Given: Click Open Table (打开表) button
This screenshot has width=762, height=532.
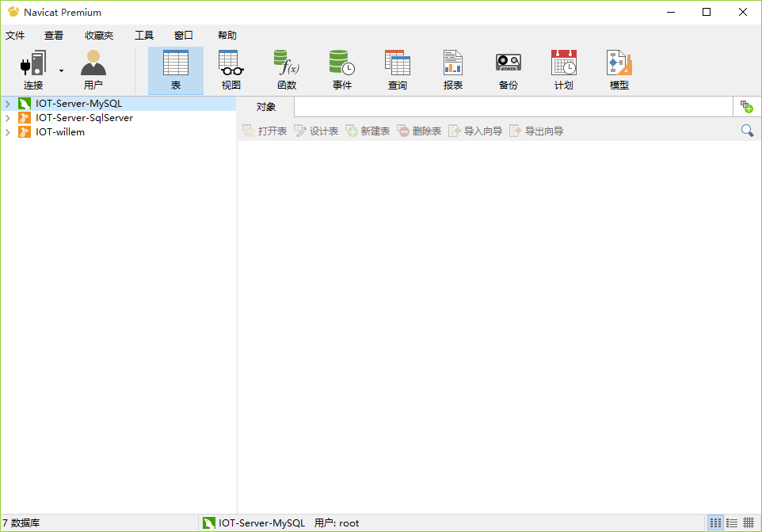Looking at the screenshot, I should [x=265, y=131].
